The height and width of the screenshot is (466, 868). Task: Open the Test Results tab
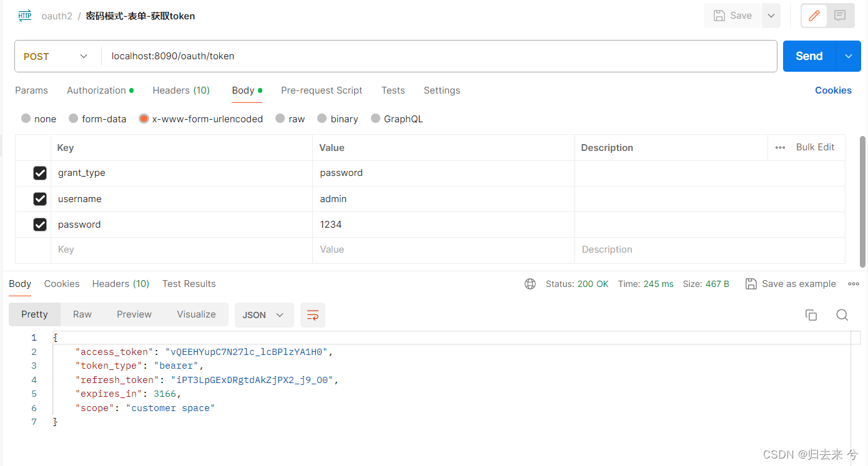coord(189,284)
